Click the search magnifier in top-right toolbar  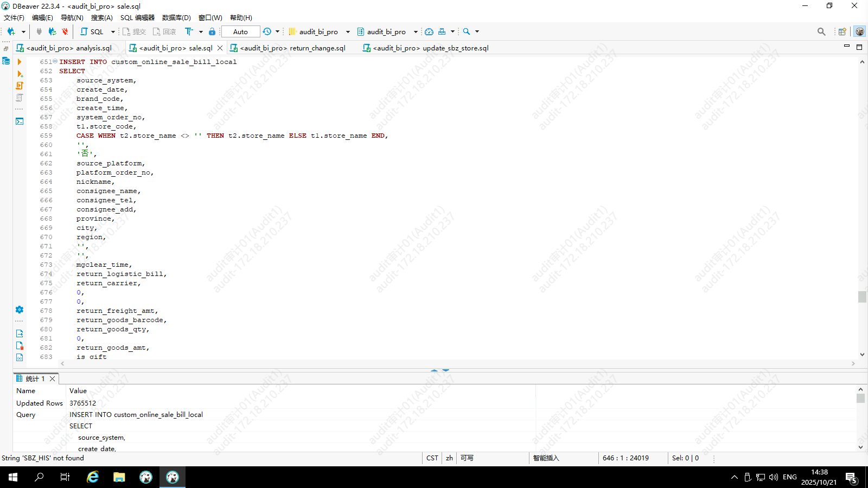(821, 31)
